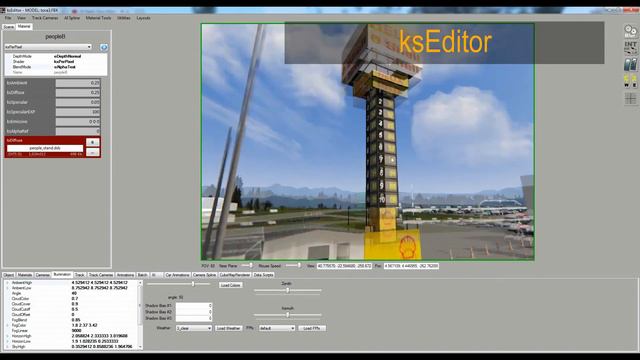This screenshot has width=640, height=360.
Task: Open the material shader dropdown
Action: tap(48, 47)
